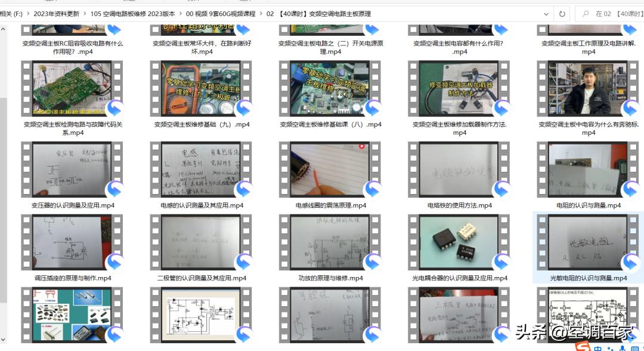The height and width of the screenshot is (351, 644).
Task: Select video '变频空调主板检测电路与故障代码关系.mp4' thumbnail
Action: click(72, 88)
